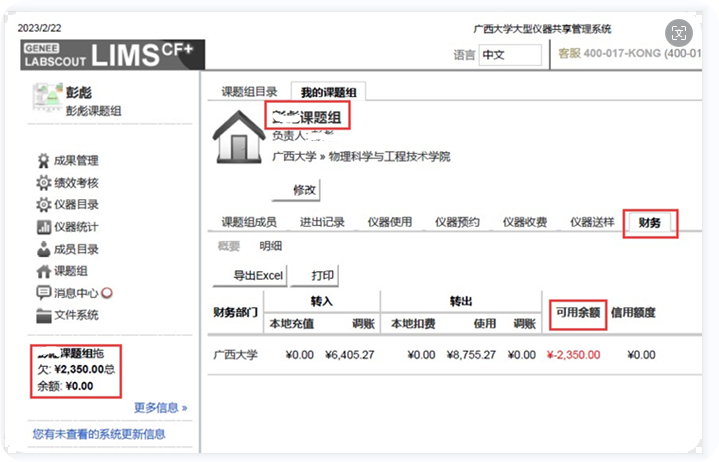Switch to the 课题组目录 tab
The height and width of the screenshot is (462, 719).
[x=250, y=92]
